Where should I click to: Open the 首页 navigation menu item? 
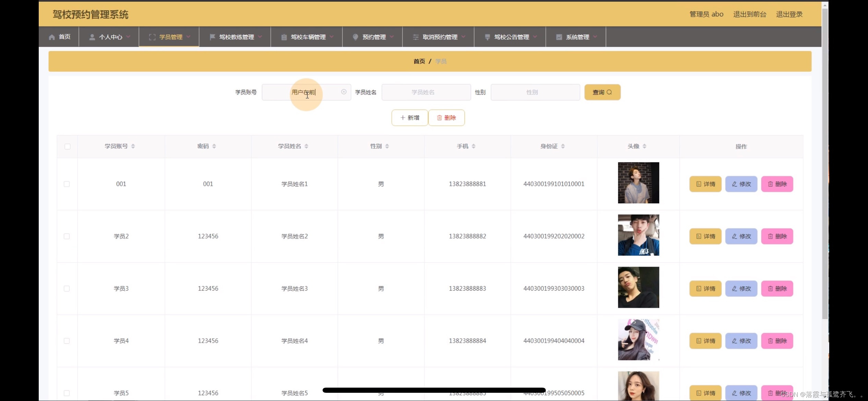click(59, 37)
